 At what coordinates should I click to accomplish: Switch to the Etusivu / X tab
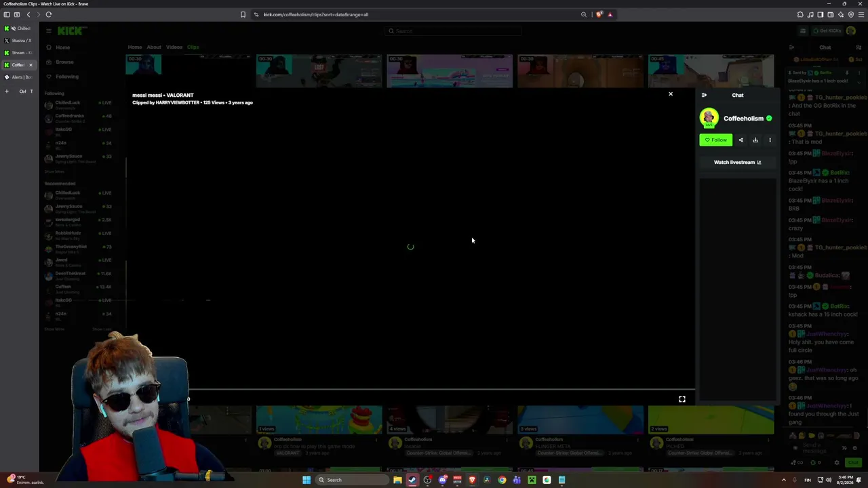point(18,41)
